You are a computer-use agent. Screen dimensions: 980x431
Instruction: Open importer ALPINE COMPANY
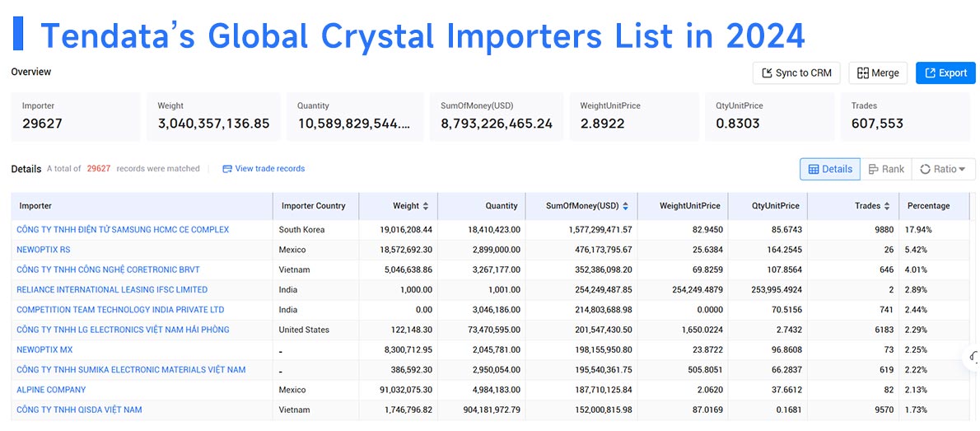point(51,390)
